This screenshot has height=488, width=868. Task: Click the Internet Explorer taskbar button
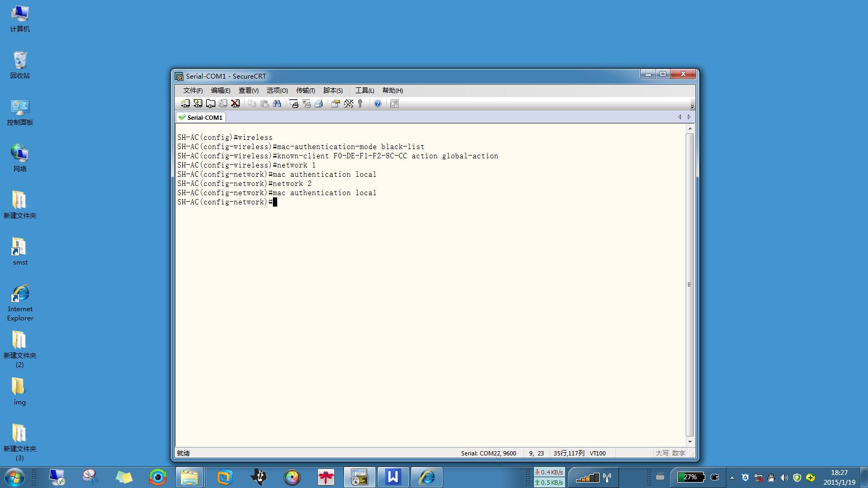[x=426, y=477]
